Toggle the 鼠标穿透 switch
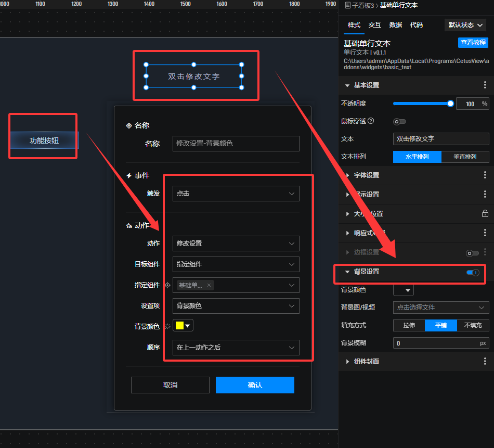This screenshot has height=448, width=494. [x=399, y=122]
